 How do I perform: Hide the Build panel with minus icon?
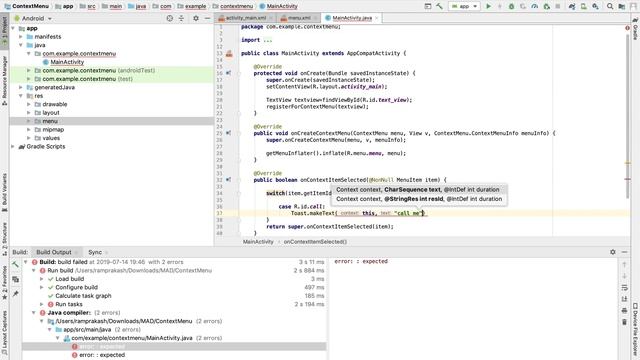624,252
